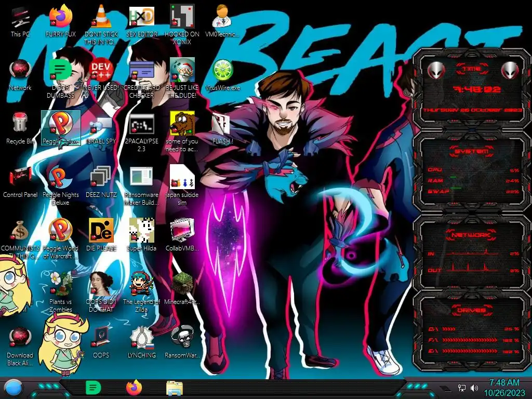Launch Firefox from the taskbar
Screen dimensions: 532x399
coord(134,388)
